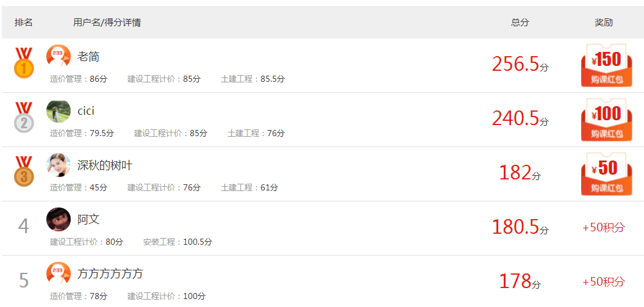The image size is (644, 307).
Task: Open 老简's orange 233 avatar
Action: point(59,56)
